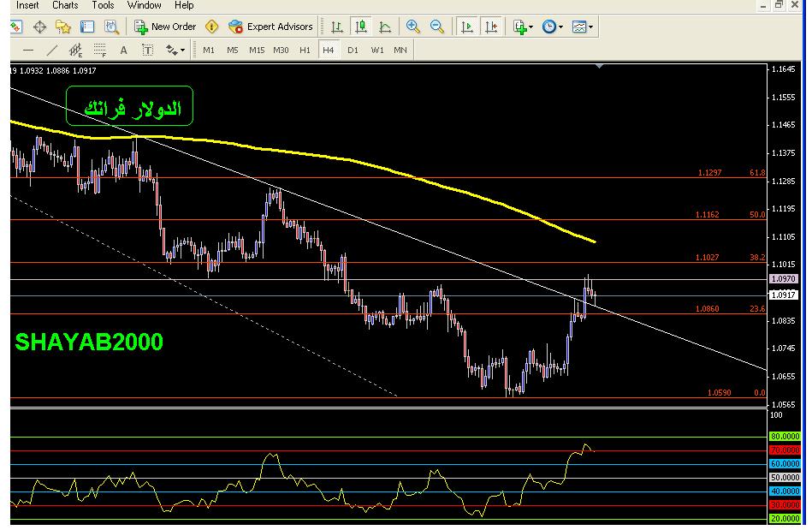Expand the periodicity clock dropdown
Screen dimensions: 812x530
pyautogui.click(x=553, y=27)
